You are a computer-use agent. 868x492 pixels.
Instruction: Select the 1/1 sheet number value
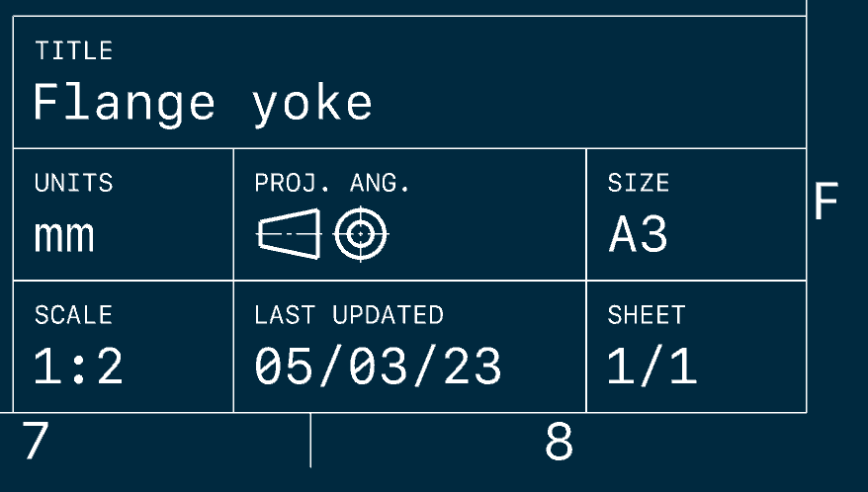(652, 368)
